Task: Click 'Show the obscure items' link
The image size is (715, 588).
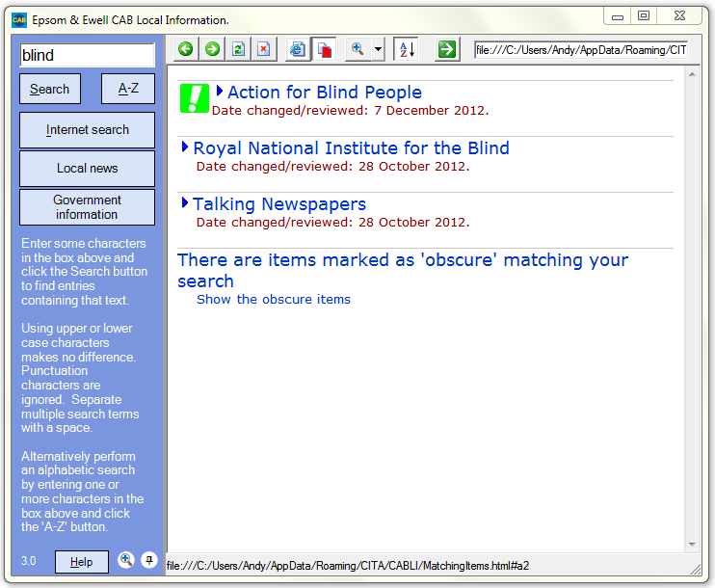Action: coord(274,299)
